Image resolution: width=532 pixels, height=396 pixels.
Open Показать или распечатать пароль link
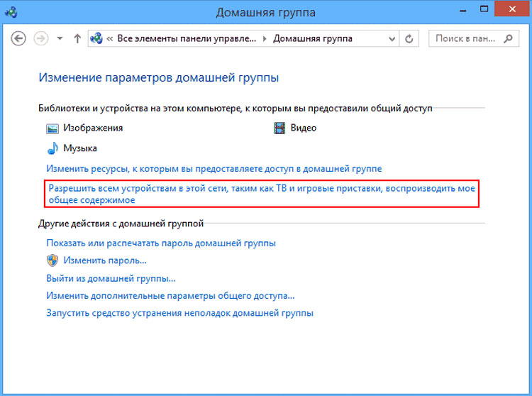tap(161, 243)
